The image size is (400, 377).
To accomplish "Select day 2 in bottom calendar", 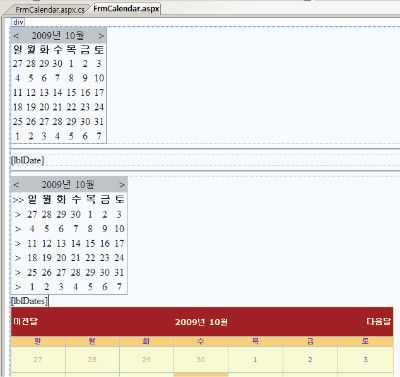I will click(x=310, y=360).
